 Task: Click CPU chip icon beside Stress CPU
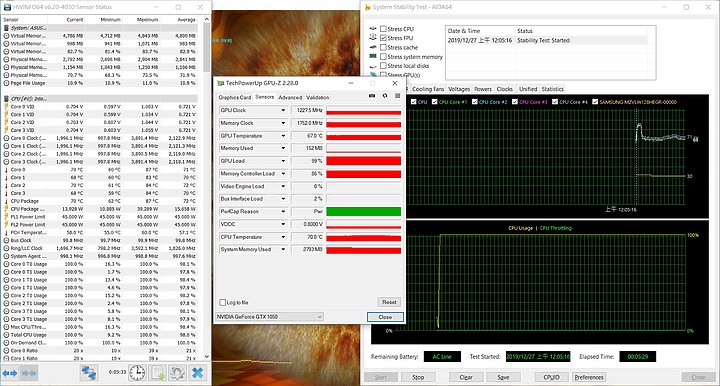(373, 28)
